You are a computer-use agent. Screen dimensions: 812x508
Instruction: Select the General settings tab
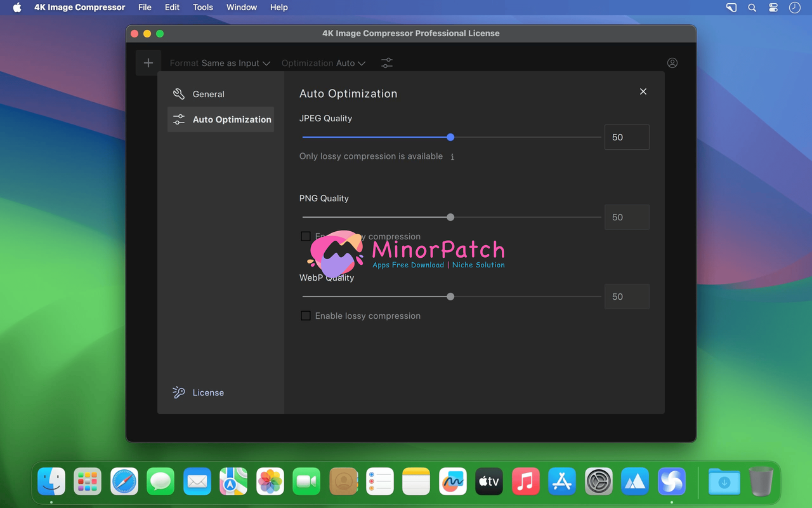pos(221,94)
